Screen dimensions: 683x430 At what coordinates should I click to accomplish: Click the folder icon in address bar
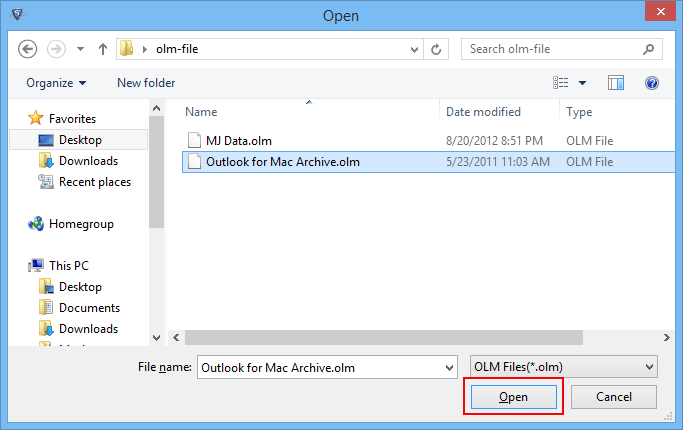coord(126,48)
